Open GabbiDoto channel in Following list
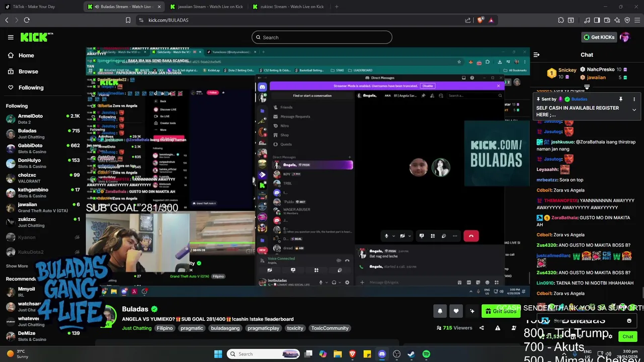This screenshot has width=644, height=362. click(43, 148)
